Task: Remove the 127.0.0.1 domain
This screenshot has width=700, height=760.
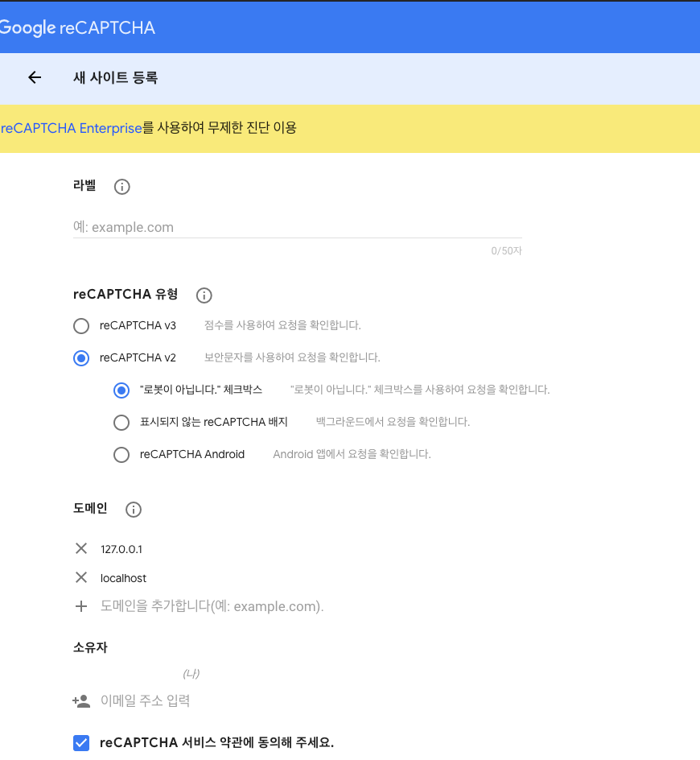Action: click(81, 549)
